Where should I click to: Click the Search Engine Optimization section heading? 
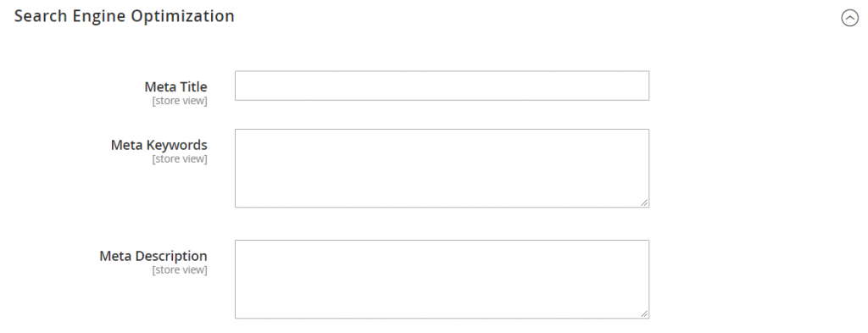coord(125,17)
